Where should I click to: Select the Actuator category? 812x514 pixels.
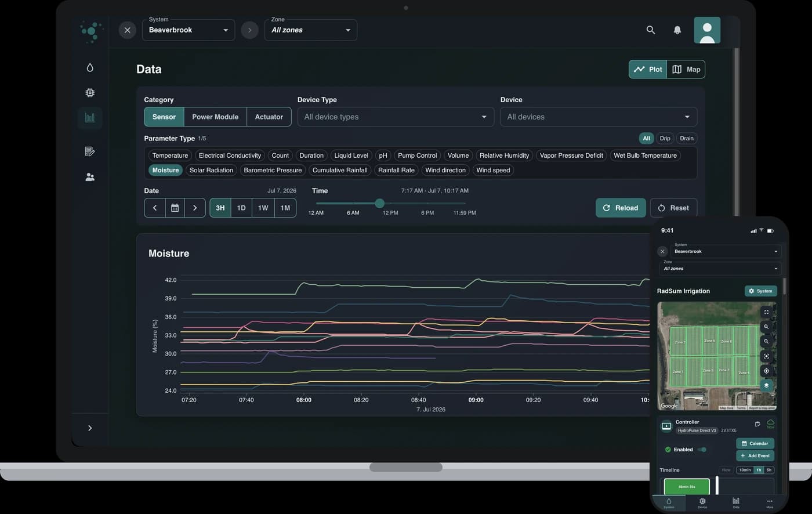tap(269, 117)
